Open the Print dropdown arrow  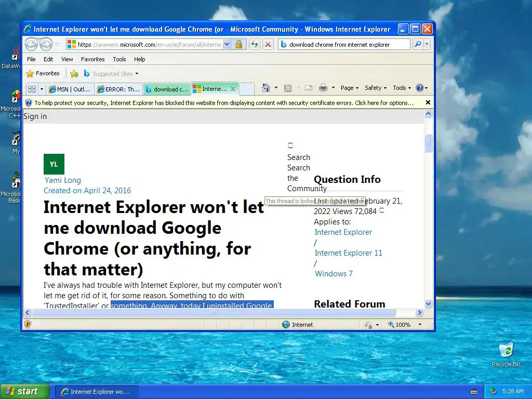[x=333, y=88]
